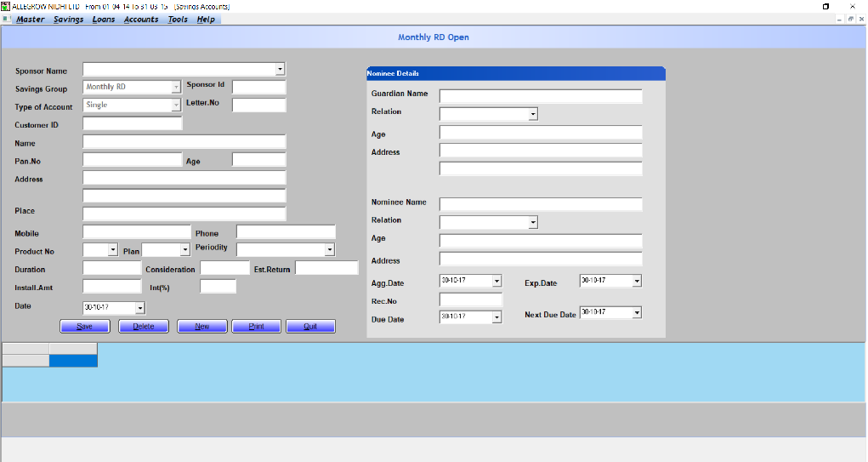Click the Save button
This screenshot has height=462, width=868.
point(83,327)
